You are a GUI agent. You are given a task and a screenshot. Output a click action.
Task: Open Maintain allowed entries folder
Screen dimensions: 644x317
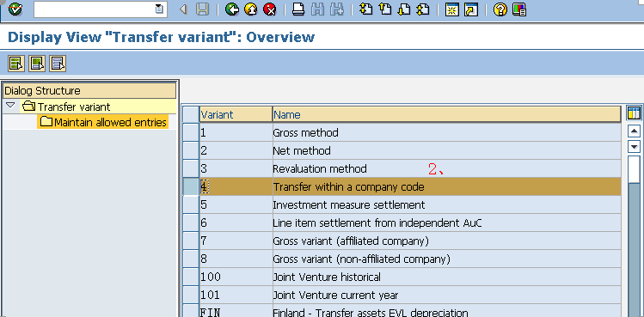pos(102,122)
